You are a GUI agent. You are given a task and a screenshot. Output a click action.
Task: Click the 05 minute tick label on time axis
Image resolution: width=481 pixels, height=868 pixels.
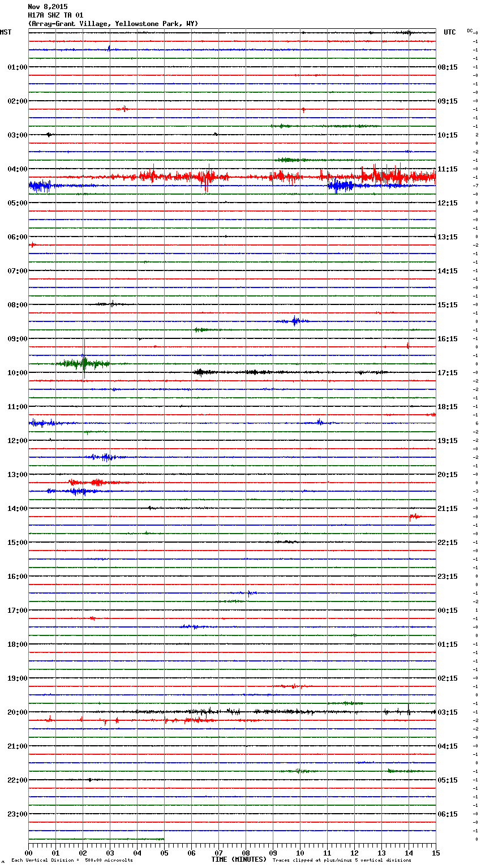(x=165, y=853)
